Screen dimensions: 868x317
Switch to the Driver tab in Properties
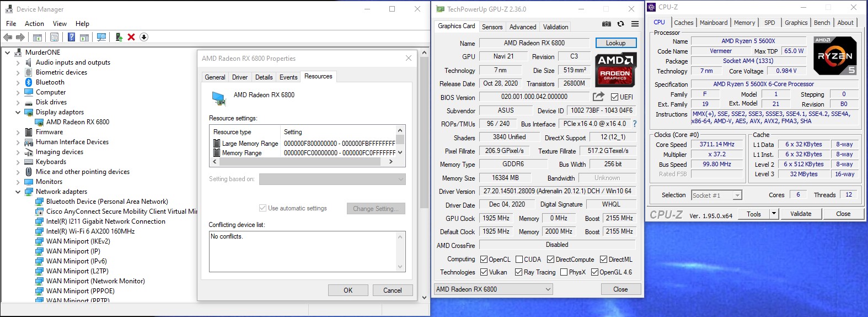240,77
